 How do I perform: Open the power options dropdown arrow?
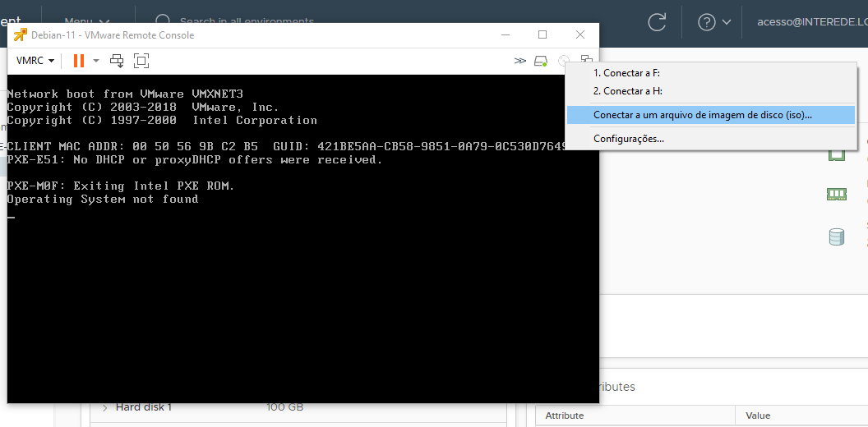tap(95, 61)
